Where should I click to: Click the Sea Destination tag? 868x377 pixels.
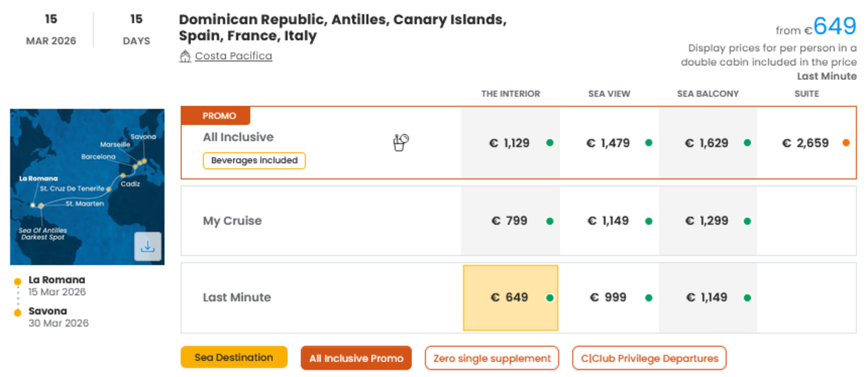tap(234, 357)
